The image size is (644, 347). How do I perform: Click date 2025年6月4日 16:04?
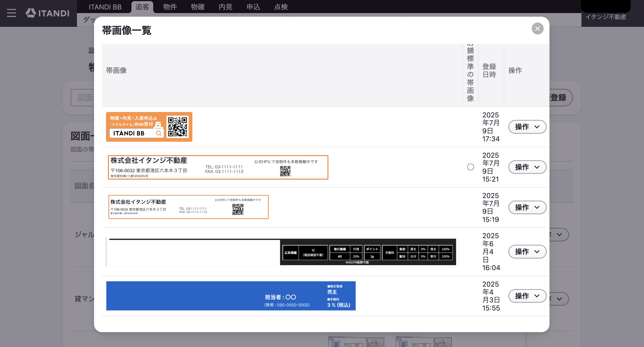(491, 252)
